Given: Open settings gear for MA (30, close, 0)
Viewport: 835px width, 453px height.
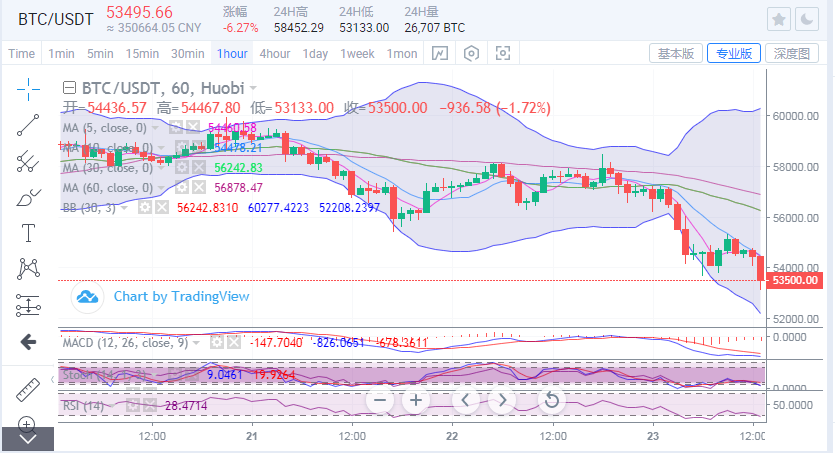Looking at the screenshot, I should pos(182,168).
